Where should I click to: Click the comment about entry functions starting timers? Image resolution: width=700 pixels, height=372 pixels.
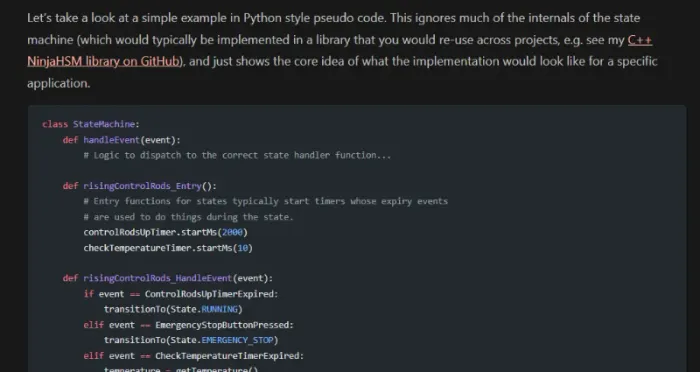(266, 201)
